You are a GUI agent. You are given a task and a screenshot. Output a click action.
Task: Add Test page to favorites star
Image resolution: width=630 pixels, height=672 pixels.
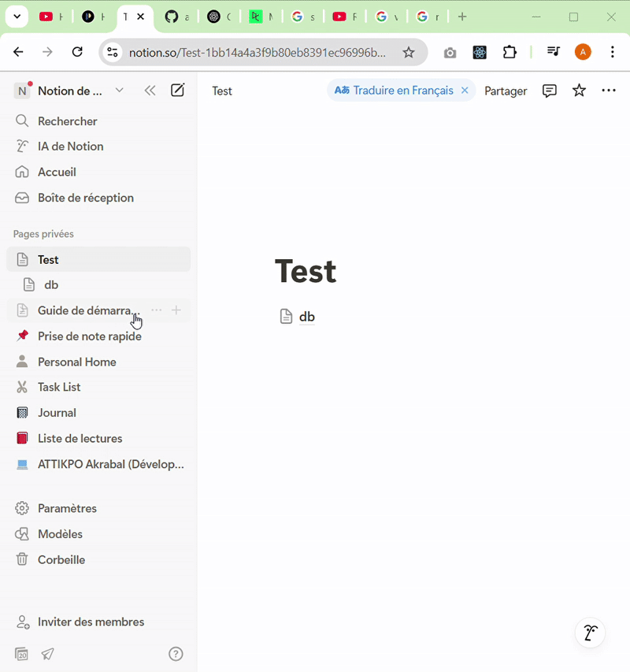pos(579,91)
